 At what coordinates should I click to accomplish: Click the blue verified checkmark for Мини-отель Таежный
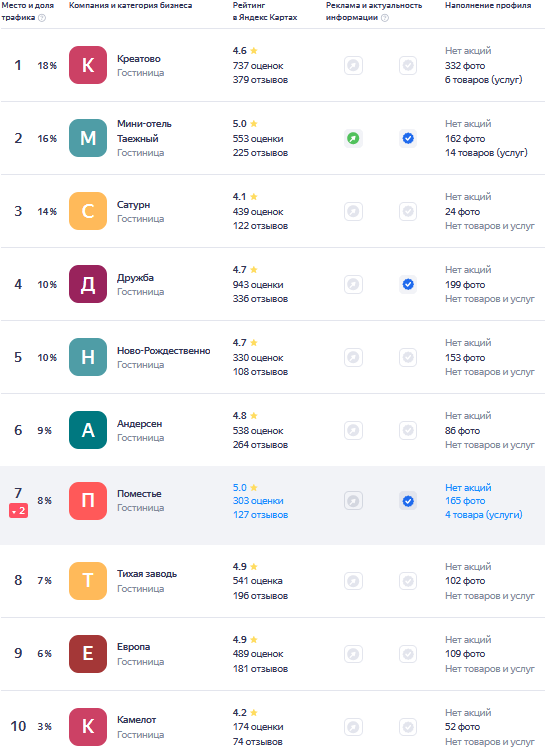408,138
